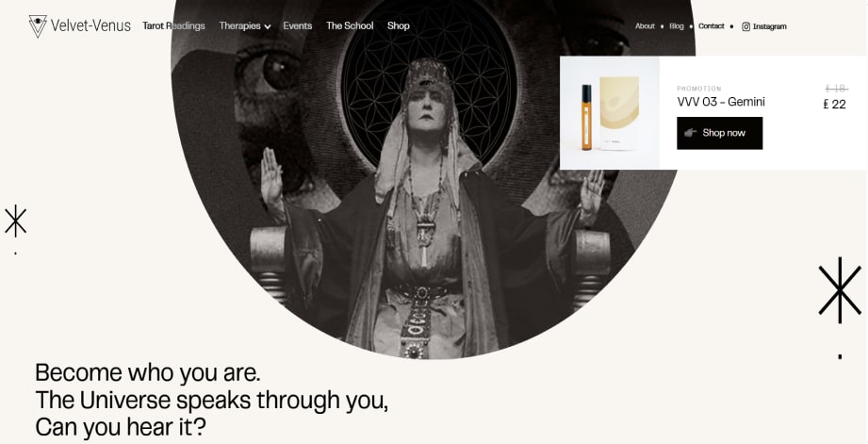Click the small asterisk star on left edge

click(x=15, y=221)
